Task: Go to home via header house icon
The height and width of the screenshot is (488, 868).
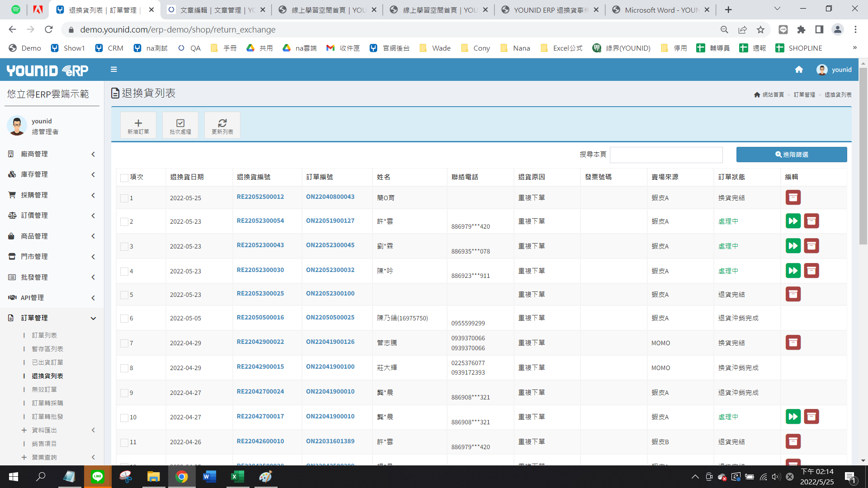Action: pyautogui.click(x=799, y=70)
